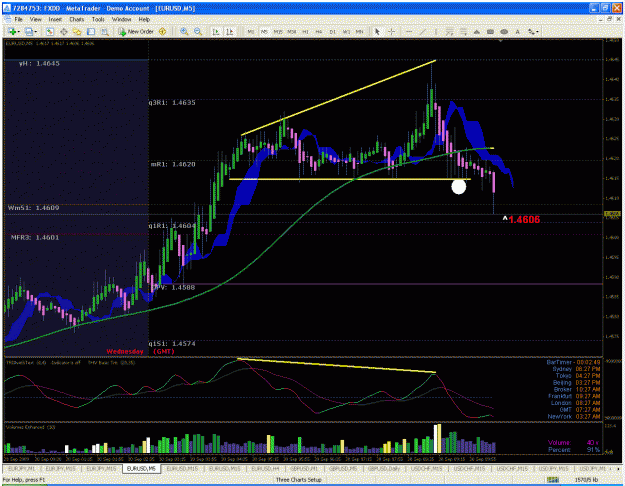Zoom out of the chart
Screen dimensions: 625x486
pyautogui.click(x=198, y=31)
